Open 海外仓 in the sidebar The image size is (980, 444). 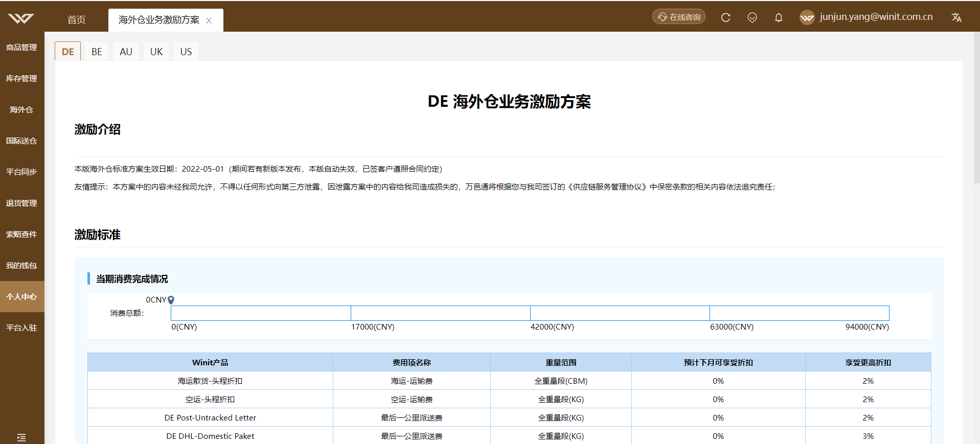point(21,110)
